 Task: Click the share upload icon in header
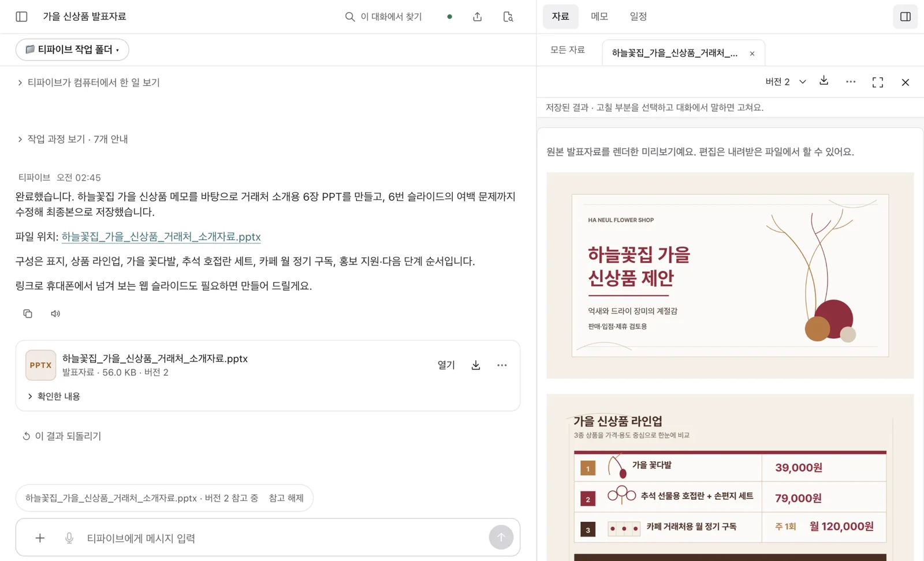click(x=477, y=17)
